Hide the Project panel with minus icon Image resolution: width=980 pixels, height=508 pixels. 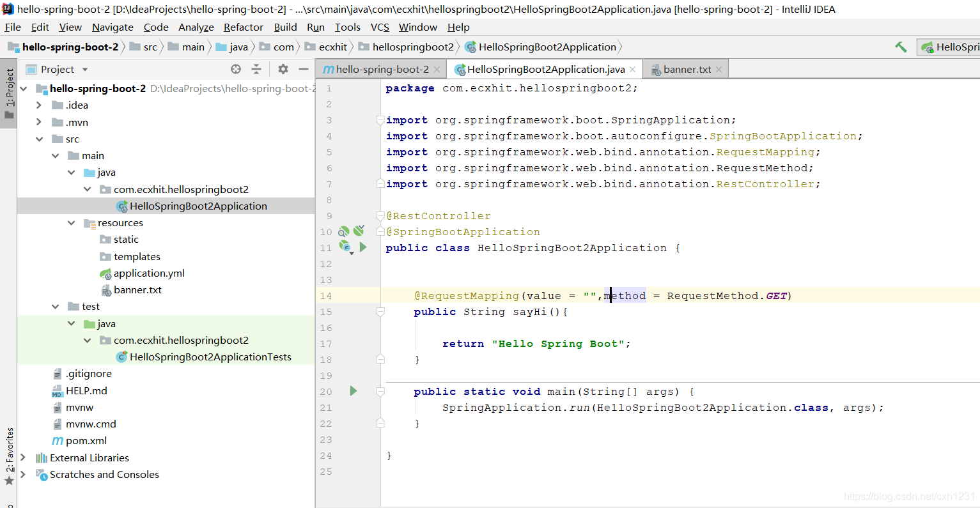click(304, 69)
